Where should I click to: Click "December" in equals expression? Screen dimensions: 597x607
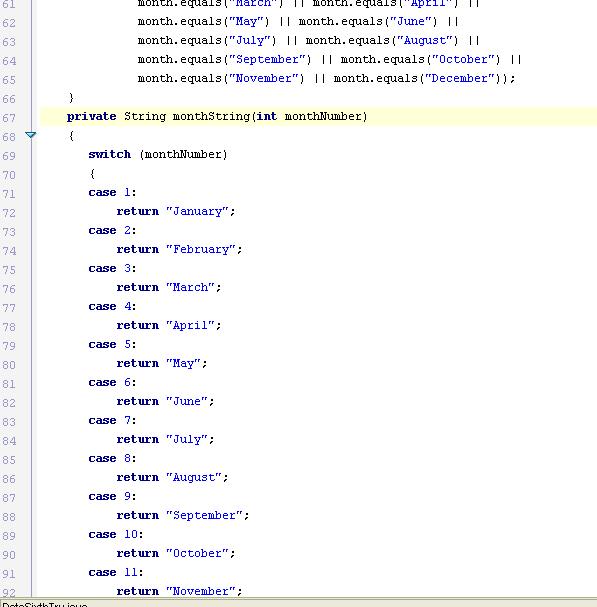(x=460, y=78)
